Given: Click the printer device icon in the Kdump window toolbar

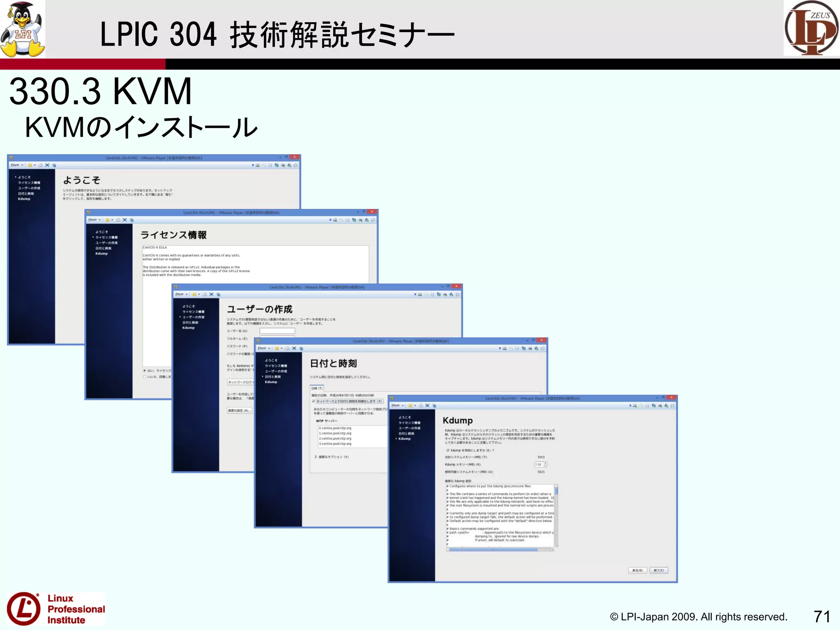Looking at the screenshot, I should click(x=660, y=406).
